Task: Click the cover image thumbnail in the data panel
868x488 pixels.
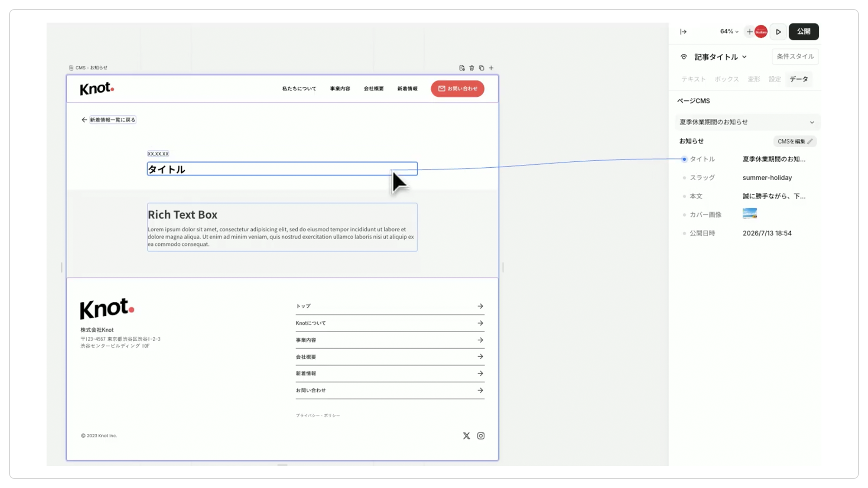Action: coord(750,213)
